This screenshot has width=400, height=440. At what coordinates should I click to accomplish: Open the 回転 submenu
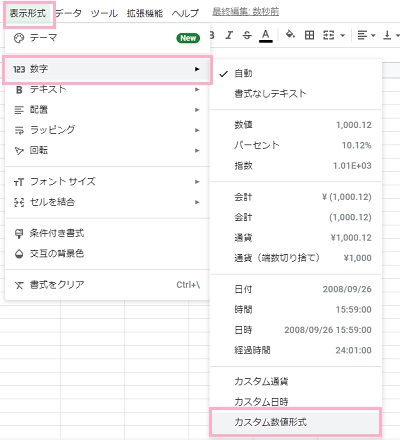pos(107,150)
